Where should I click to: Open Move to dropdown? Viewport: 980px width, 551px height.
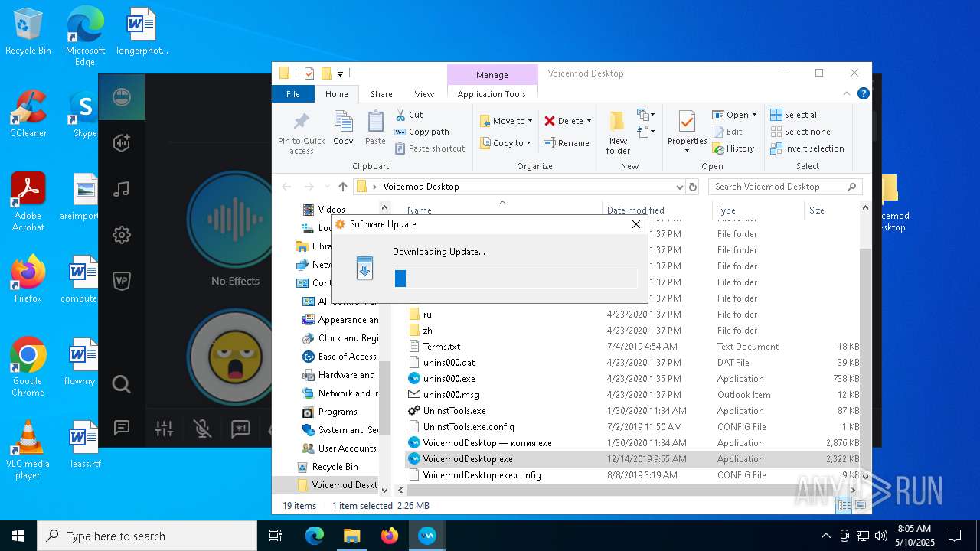[506, 121]
